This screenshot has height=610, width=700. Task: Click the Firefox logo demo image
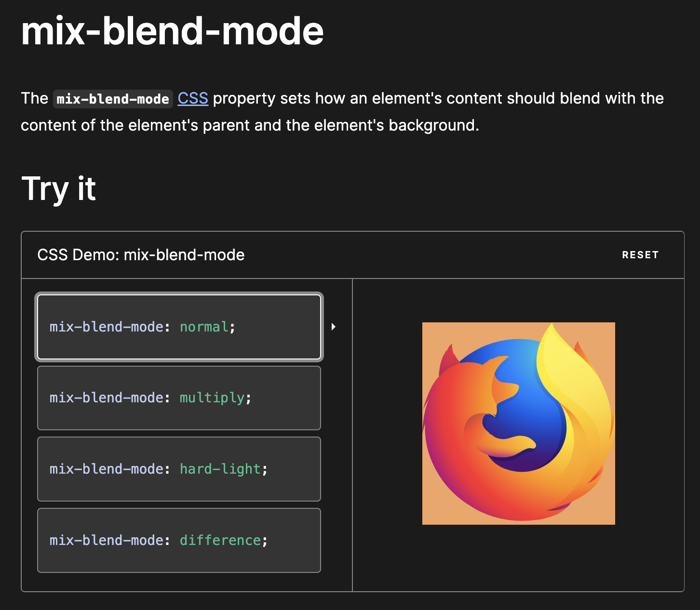(x=519, y=424)
